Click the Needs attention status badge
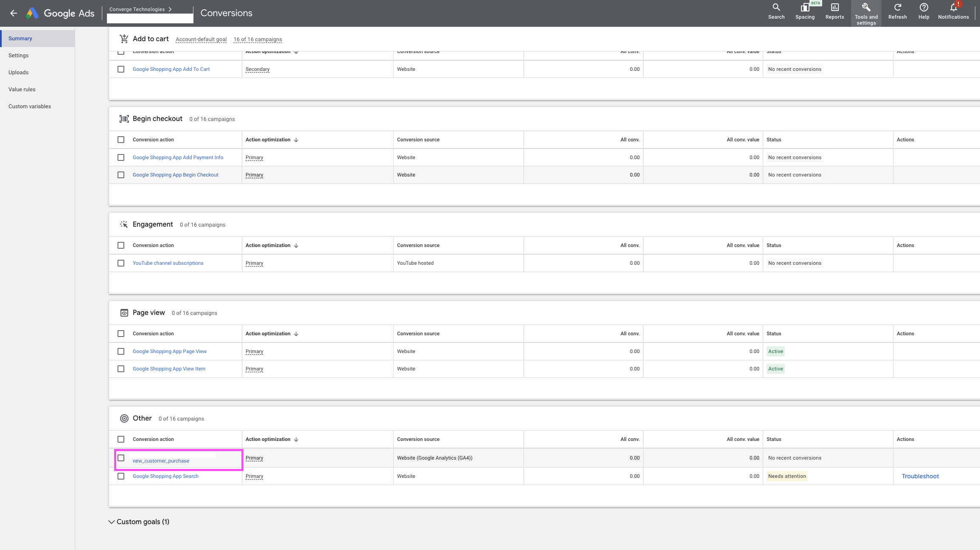The width and height of the screenshot is (980, 550). 787,476
